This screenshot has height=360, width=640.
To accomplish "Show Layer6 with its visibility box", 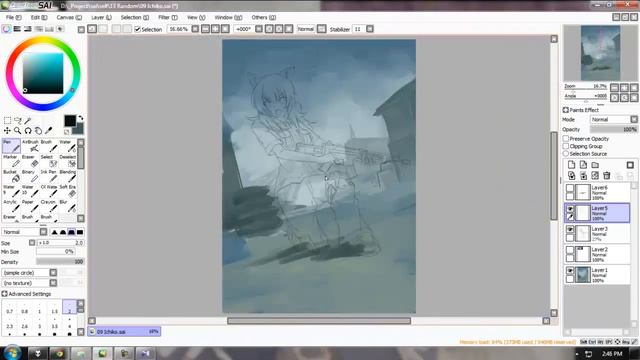I will 570,189.
